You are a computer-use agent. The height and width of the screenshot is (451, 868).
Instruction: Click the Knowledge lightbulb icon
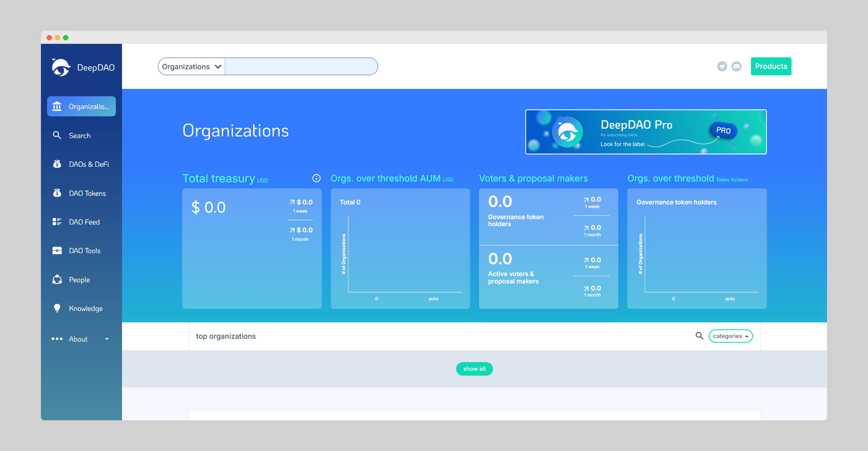click(57, 308)
